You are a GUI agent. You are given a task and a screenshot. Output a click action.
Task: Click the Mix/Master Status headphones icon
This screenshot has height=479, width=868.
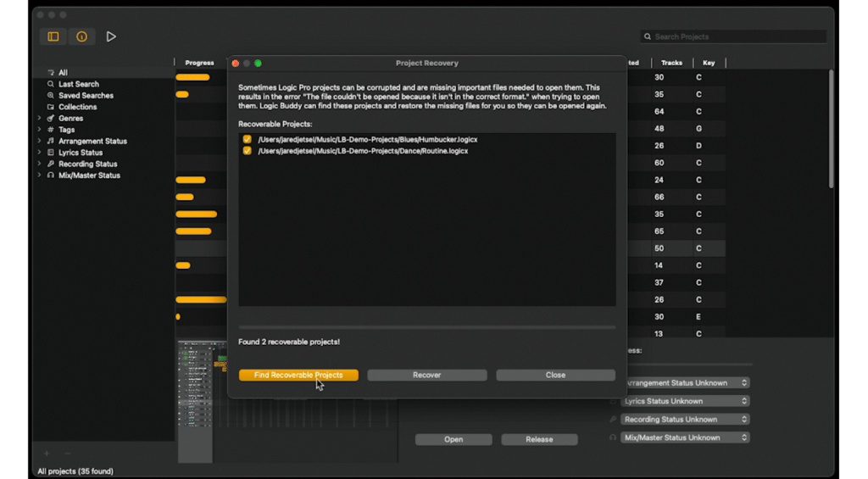51,175
